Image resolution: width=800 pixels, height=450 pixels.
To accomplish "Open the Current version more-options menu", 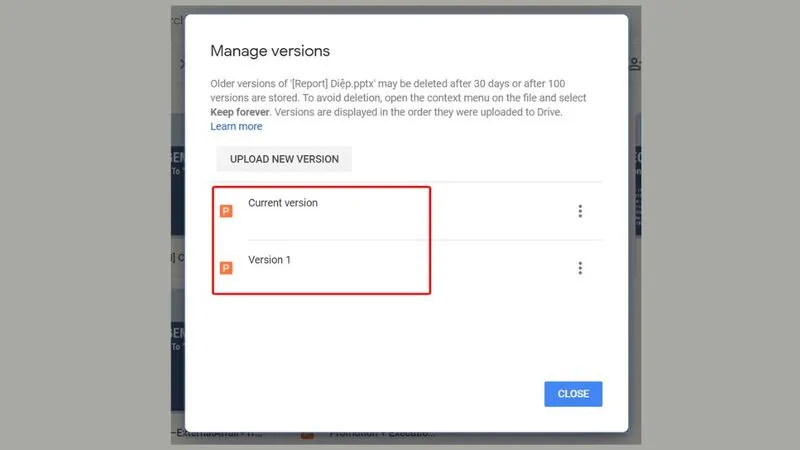I will pos(580,211).
